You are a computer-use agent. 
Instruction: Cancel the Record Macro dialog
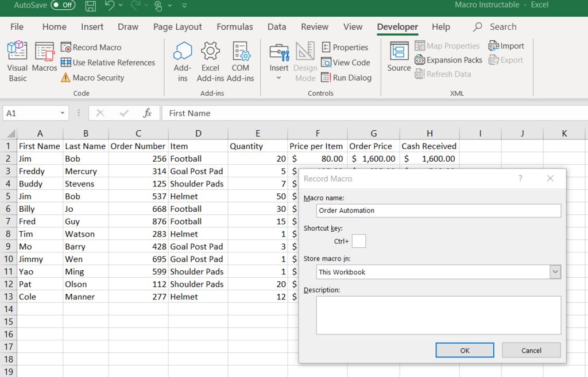(531, 350)
